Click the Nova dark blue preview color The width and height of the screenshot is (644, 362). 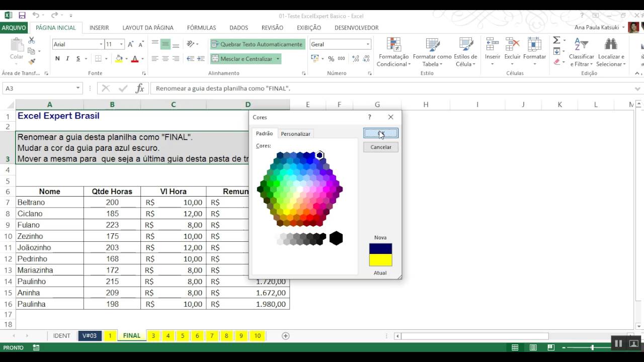(380, 249)
